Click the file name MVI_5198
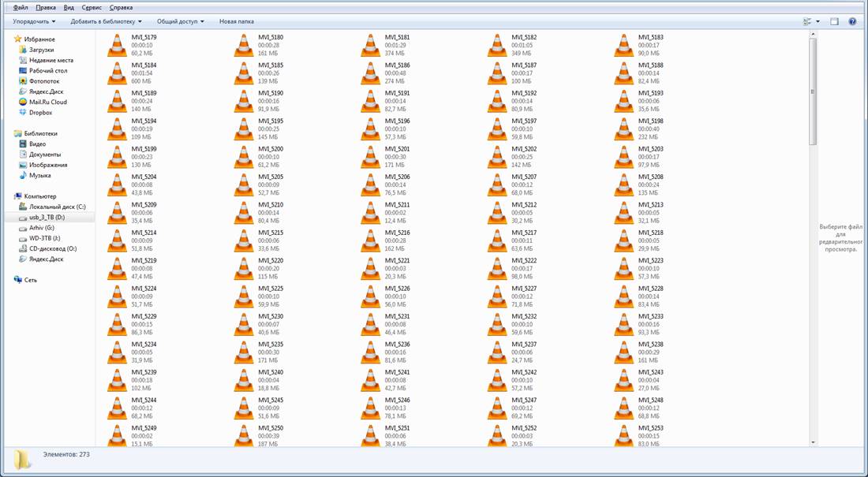The height and width of the screenshot is (477, 868). tap(650, 121)
